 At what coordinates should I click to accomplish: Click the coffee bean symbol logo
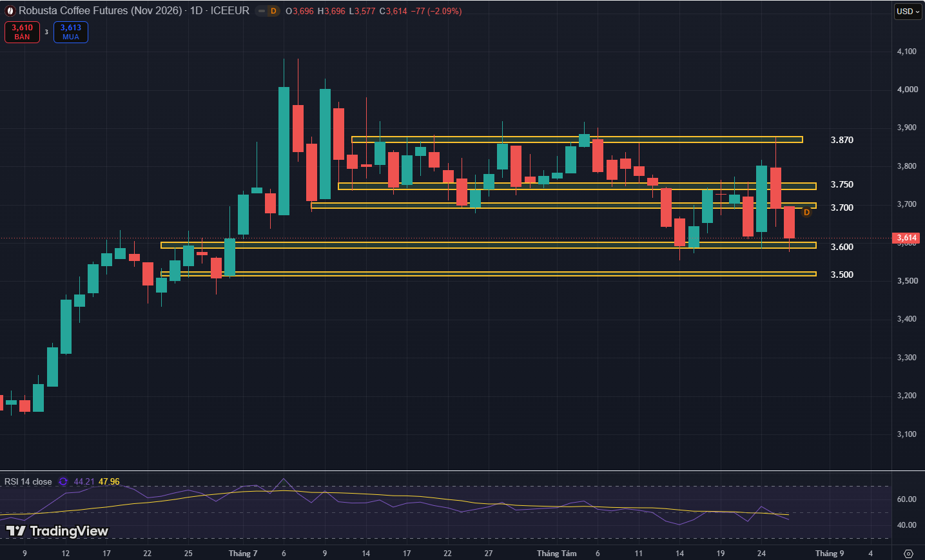[x=10, y=11]
